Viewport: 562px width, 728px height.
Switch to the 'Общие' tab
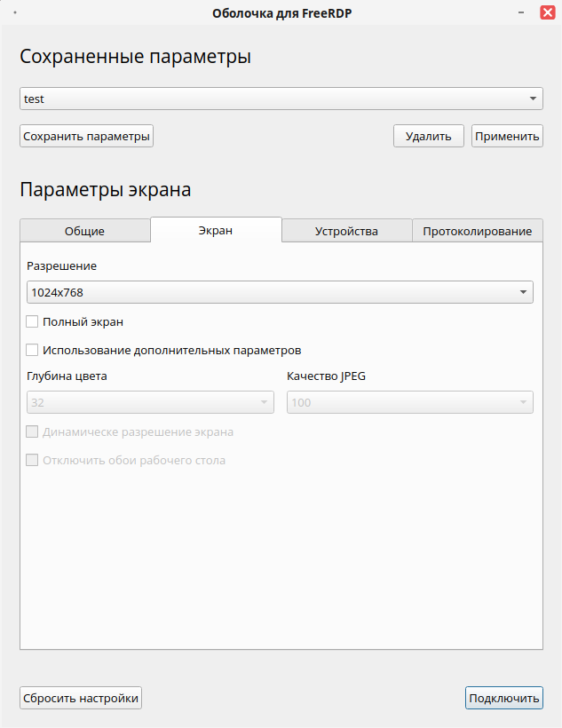pyautogui.click(x=85, y=231)
